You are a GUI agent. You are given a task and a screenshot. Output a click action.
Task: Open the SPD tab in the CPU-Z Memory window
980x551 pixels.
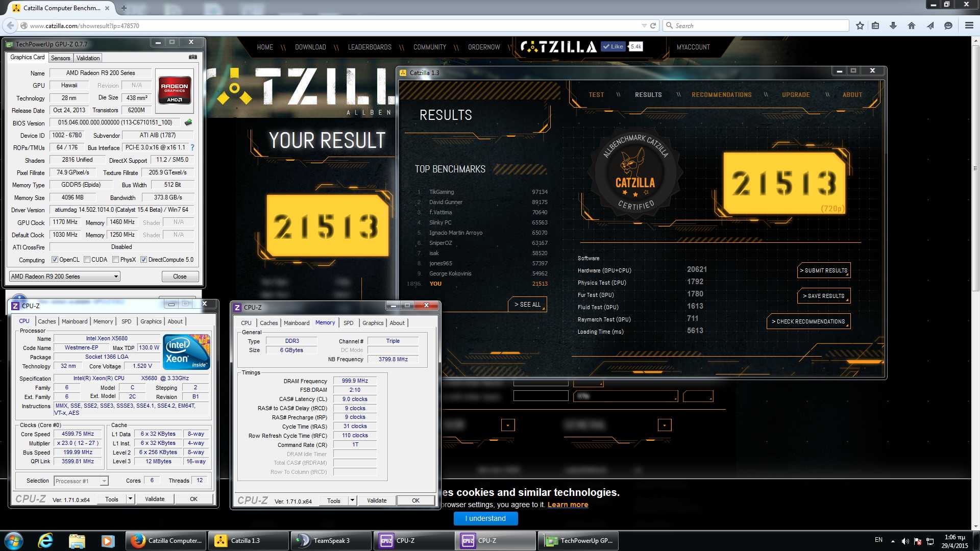(348, 323)
